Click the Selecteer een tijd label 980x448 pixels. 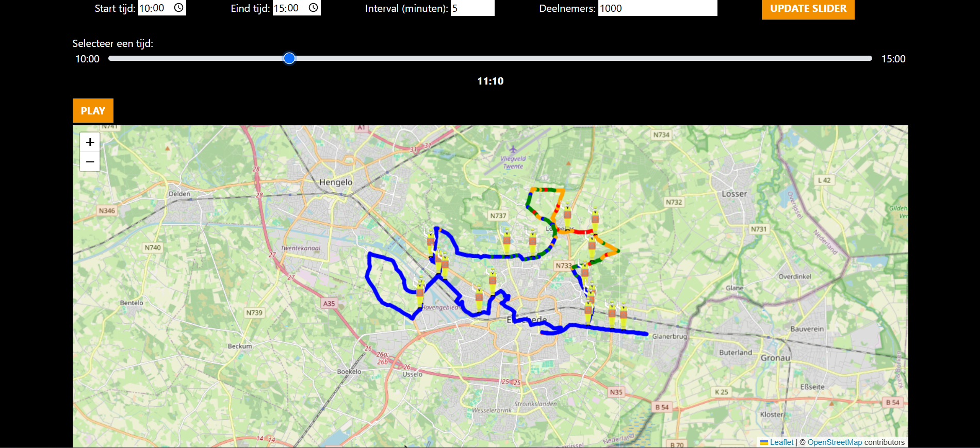pos(112,43)
